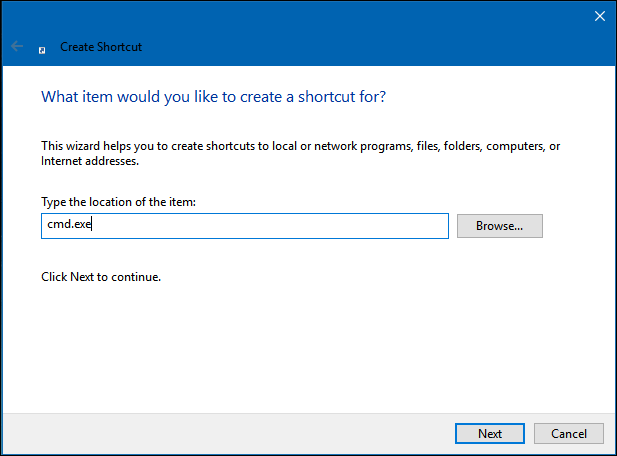617x456 pixels.
Task: Click the back arrow in the title bar
Action: 17,46
